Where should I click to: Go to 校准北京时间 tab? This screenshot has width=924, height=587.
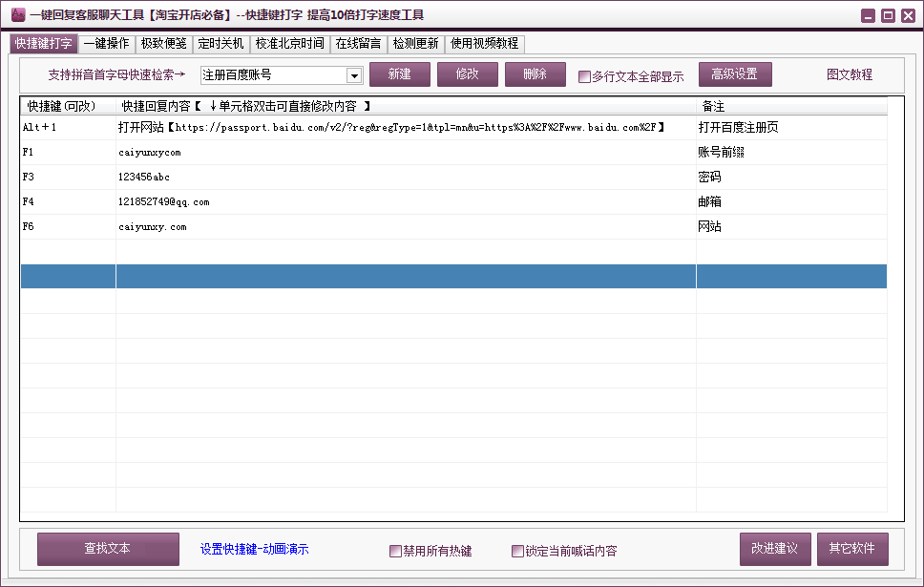[x=289, y=44]
